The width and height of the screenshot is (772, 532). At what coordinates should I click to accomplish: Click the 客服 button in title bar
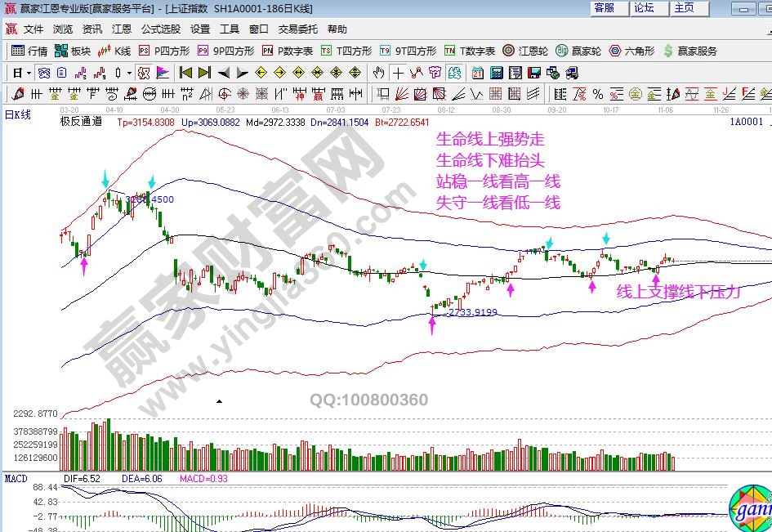click(x=605, y=8)
